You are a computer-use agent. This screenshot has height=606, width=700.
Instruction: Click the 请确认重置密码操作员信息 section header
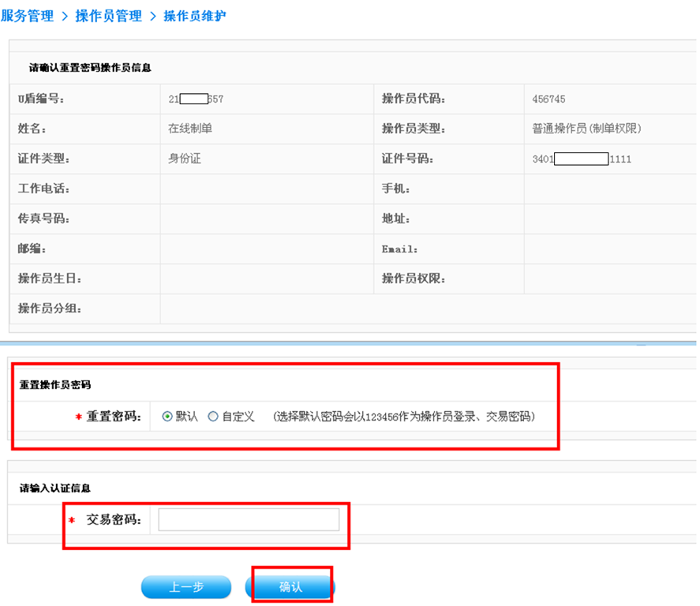pyautogui.click(x=90, y=68)
